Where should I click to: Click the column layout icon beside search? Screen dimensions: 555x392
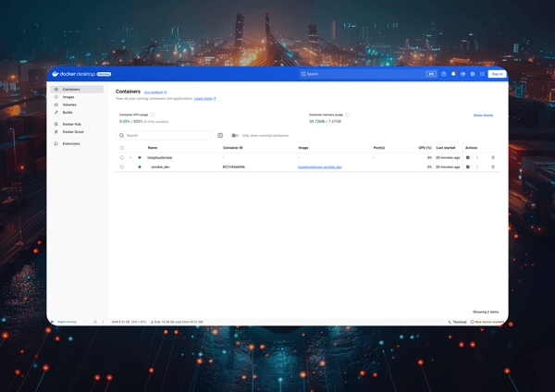(x=220, y=136)
